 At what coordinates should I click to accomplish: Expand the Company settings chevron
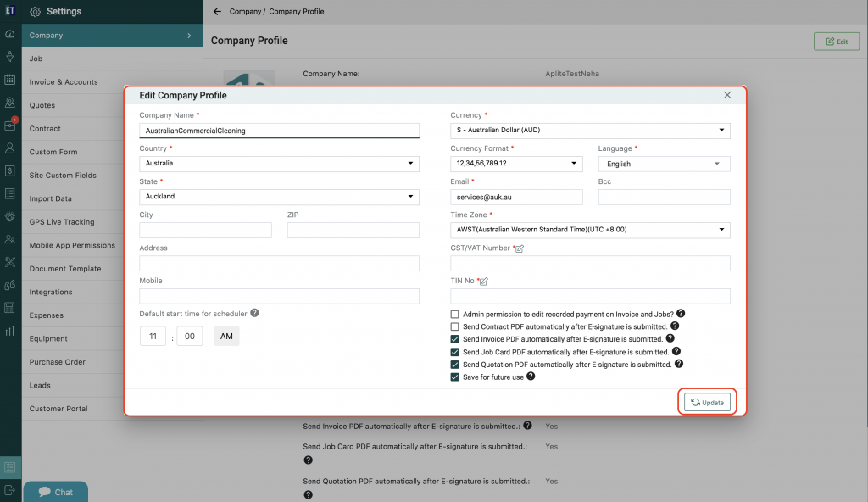coord(189,36)
